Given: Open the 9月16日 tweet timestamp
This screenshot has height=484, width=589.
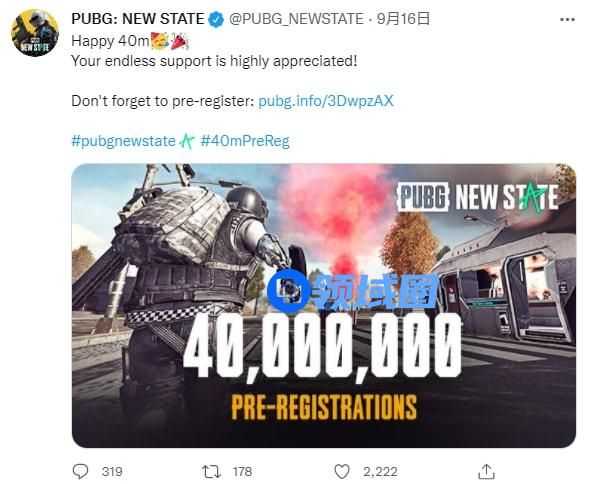Looking at the screenshot, I should pyautogui.click(x=403, y=19).
